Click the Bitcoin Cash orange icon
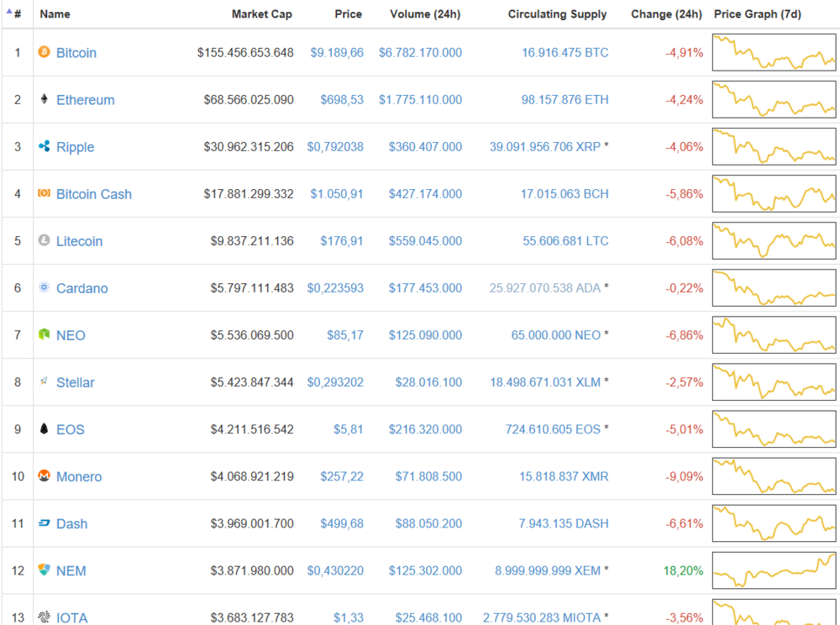 (44, 193)
